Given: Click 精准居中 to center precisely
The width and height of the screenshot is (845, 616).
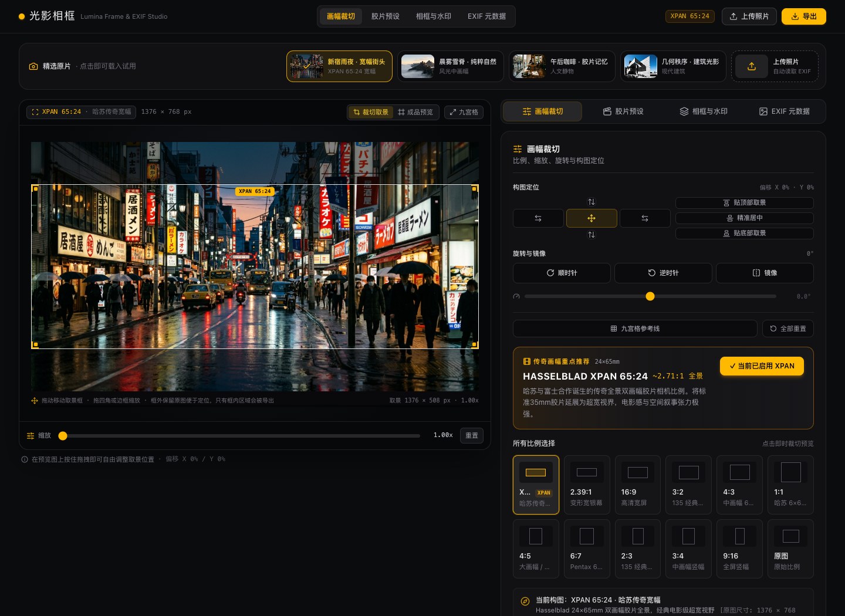Looking at the screenshot, I should point(745,218).
